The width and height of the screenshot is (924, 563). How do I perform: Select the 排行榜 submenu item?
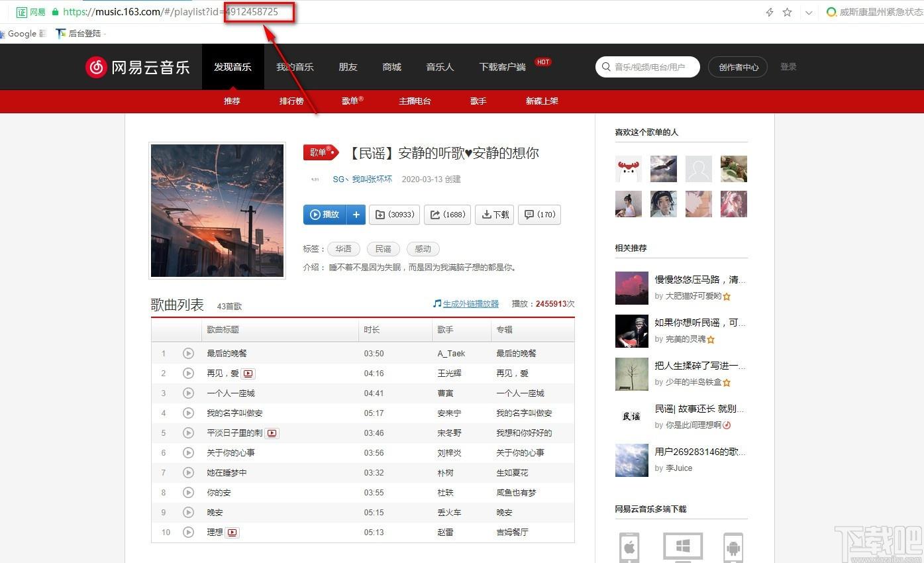291,101
